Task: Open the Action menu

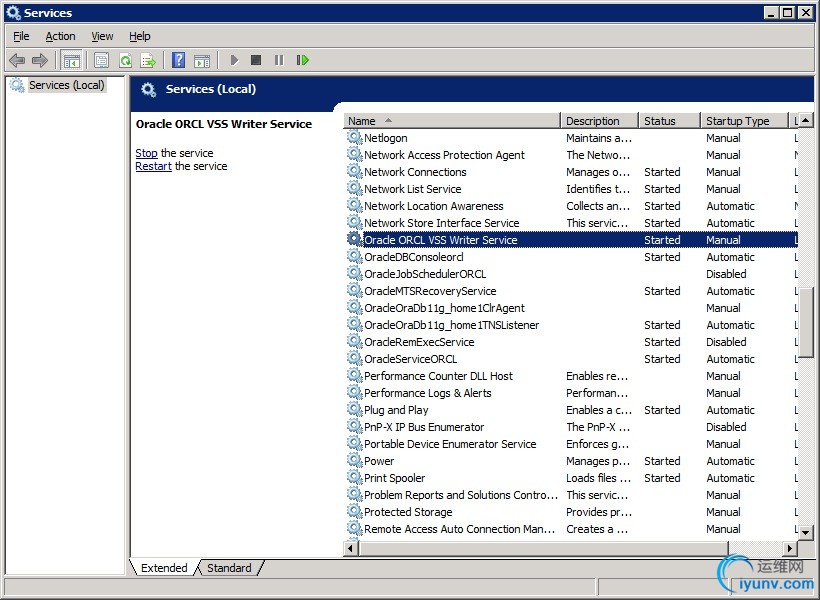Action: pyautogui.click(x=60, y=36)
